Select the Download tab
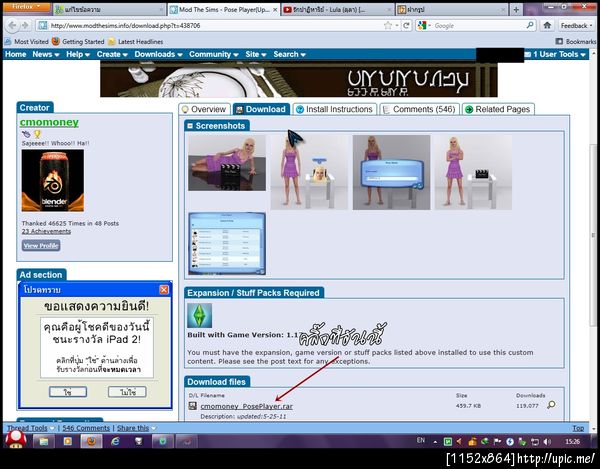Screen dimensions: 600x469 [261, 109]
